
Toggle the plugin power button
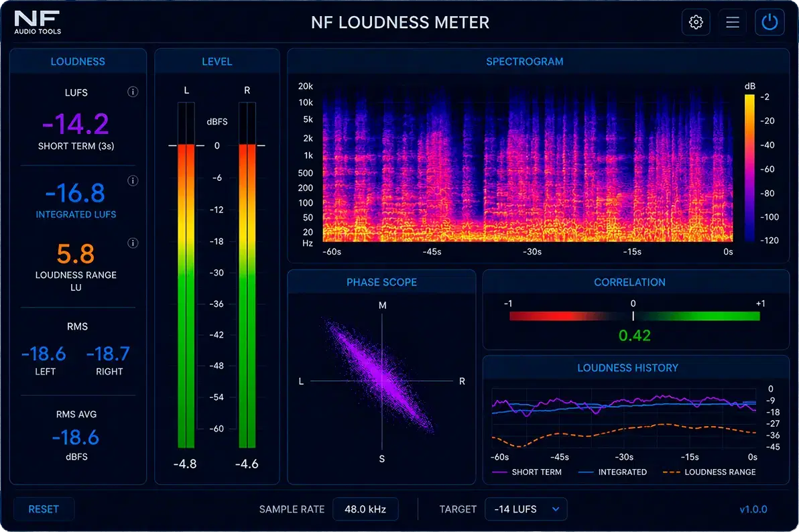[x=769, y=22]
